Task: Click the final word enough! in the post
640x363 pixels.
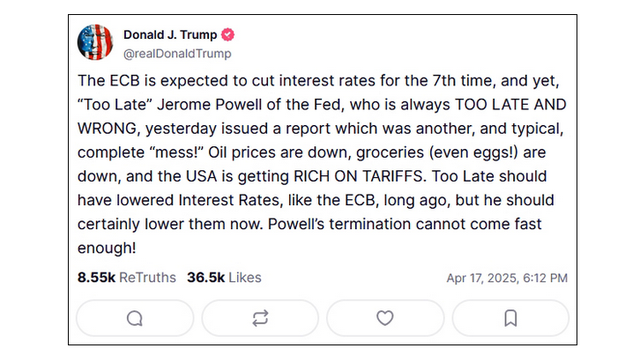Action: pos(107,248)
